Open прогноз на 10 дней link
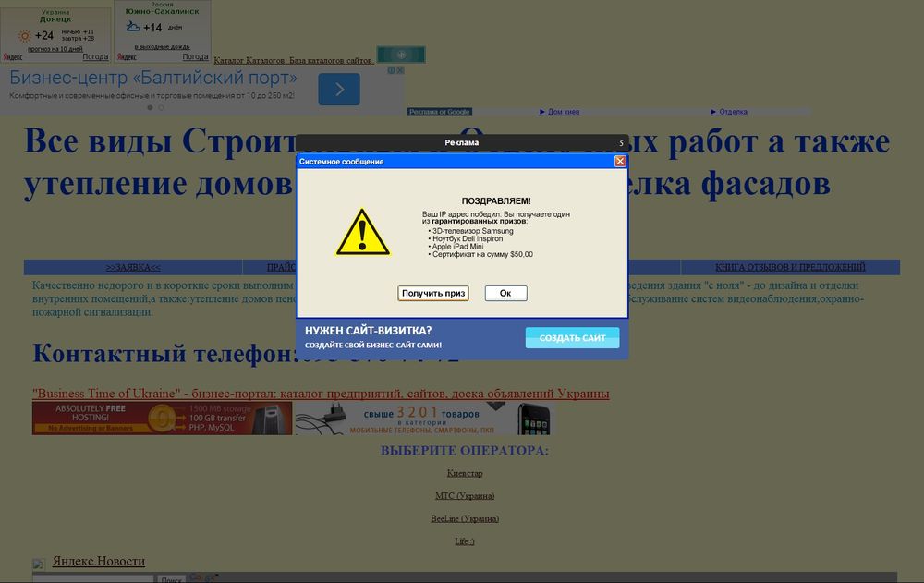The image size is (924, 583). click(55, 49)
